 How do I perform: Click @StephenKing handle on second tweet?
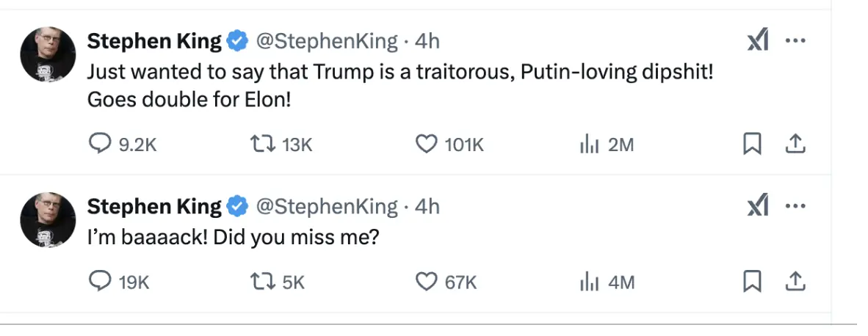pyautogui.click(x=326, y=207)
